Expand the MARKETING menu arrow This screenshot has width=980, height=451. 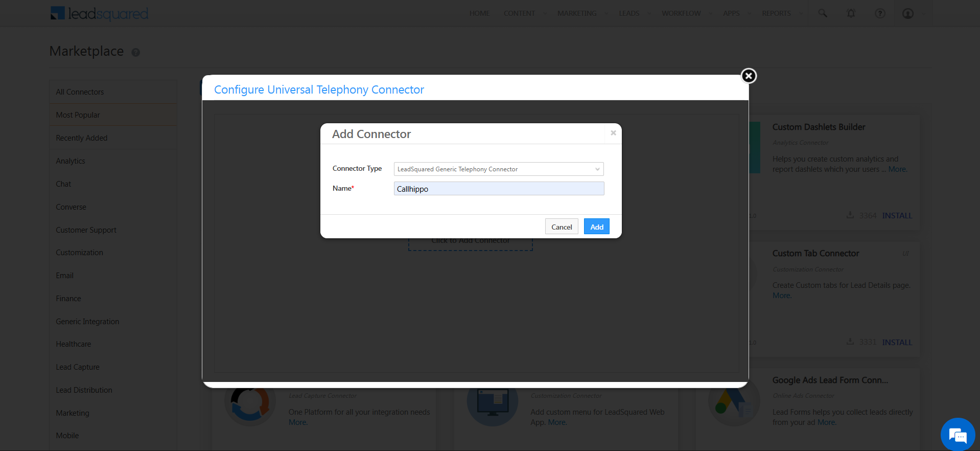point(606,14)
